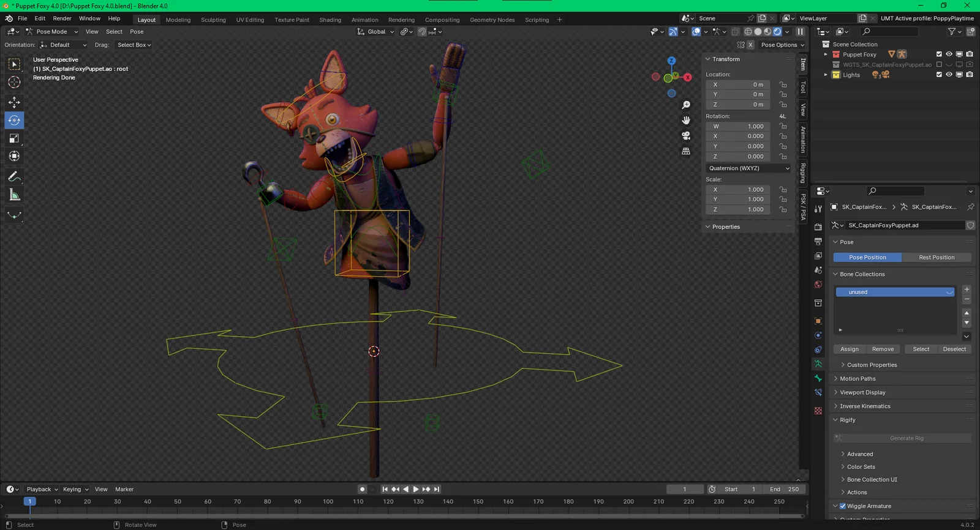Viewport: 980px width, 530px height.
Task: Switch to Geometry Nodes workspace tab
Action: [x=492, y=20]
